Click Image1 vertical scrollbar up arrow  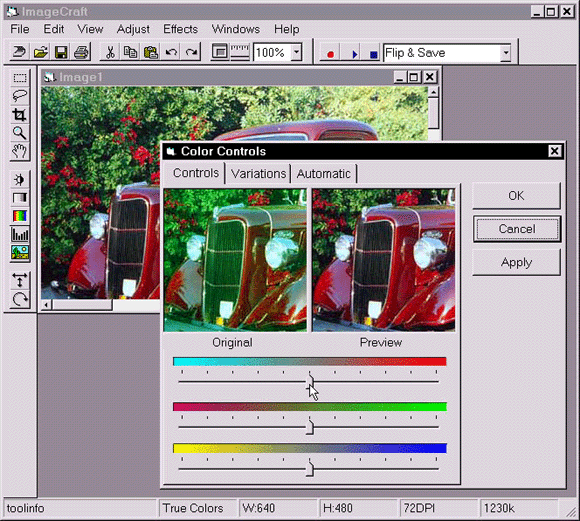click(x=434, y=91)
